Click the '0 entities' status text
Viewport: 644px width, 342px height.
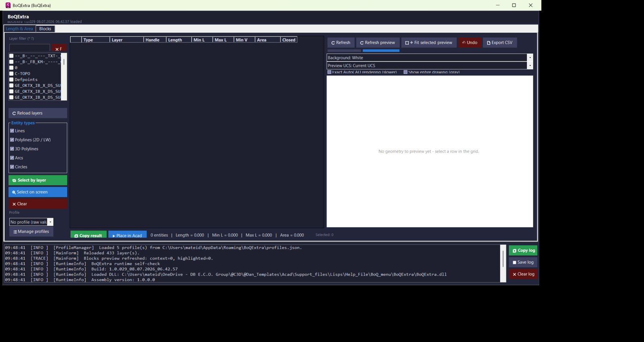(159, 235)
